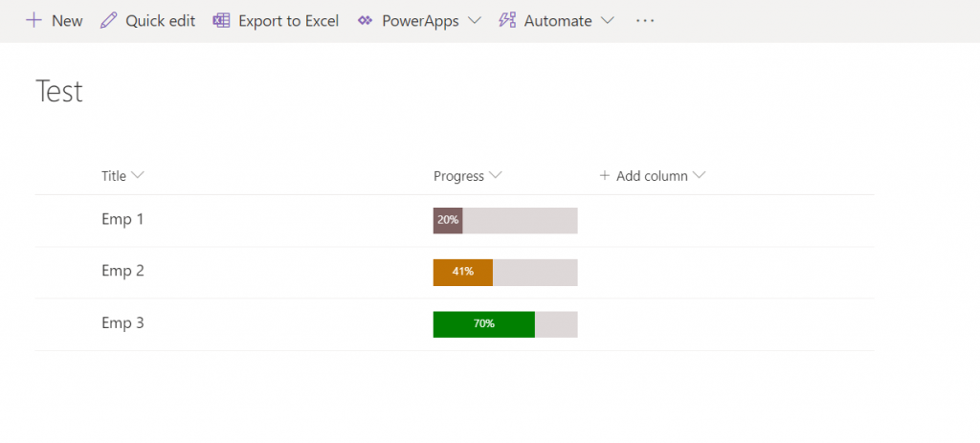
Task: Click the Automate flow icon
Action: coord(507,20)
